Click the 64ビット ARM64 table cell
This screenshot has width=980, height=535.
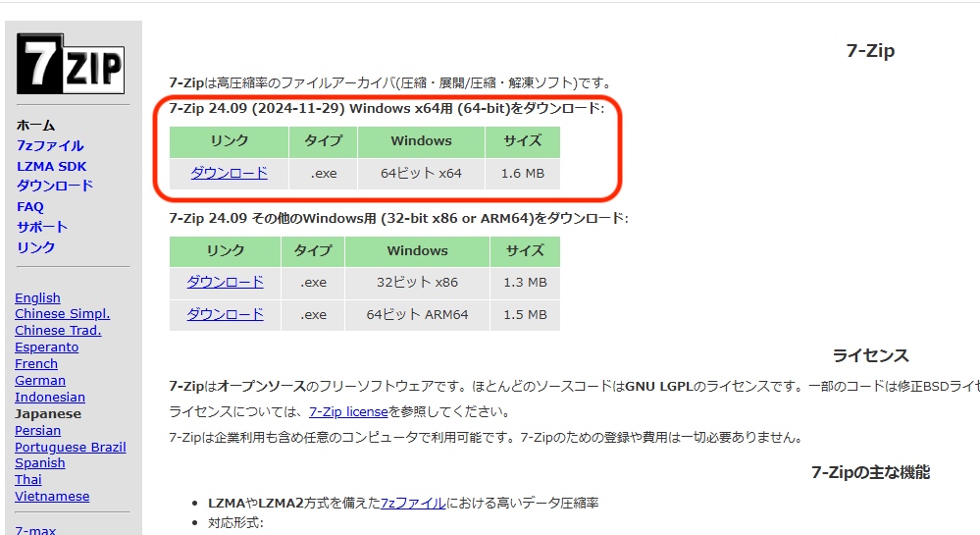point(417,315)
